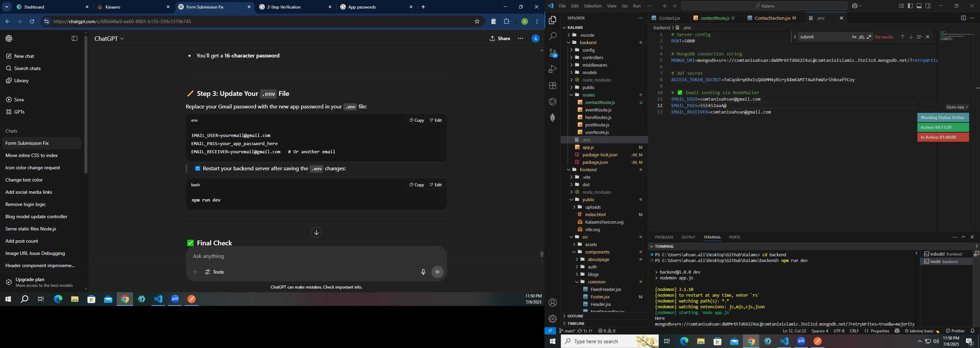This screenshot has width=980, height=348.
Task: Go to previous match in find widget
Action: (x=902, y=37)
